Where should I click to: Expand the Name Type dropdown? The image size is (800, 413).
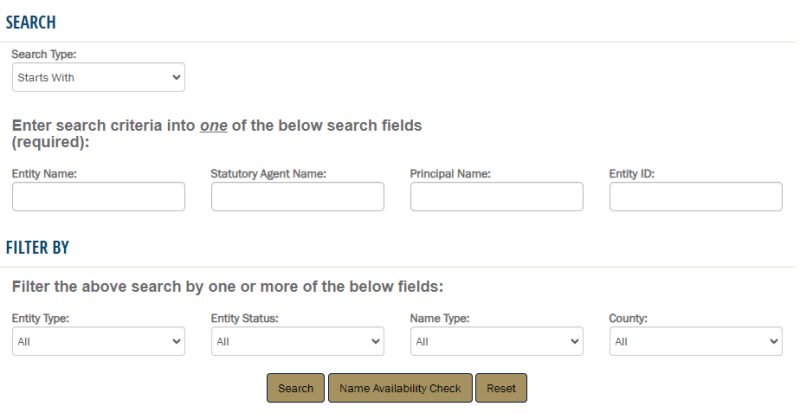(496, 342)
